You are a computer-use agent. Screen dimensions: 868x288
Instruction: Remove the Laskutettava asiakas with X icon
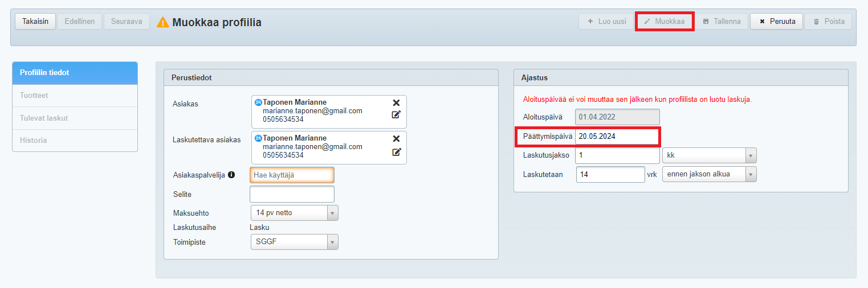coord(396,139)
